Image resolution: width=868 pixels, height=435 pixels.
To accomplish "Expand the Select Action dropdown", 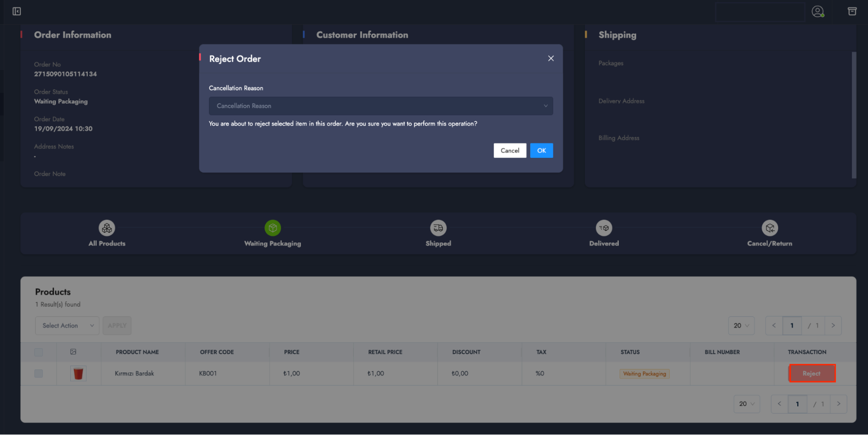I will click(x=67, y=325).
